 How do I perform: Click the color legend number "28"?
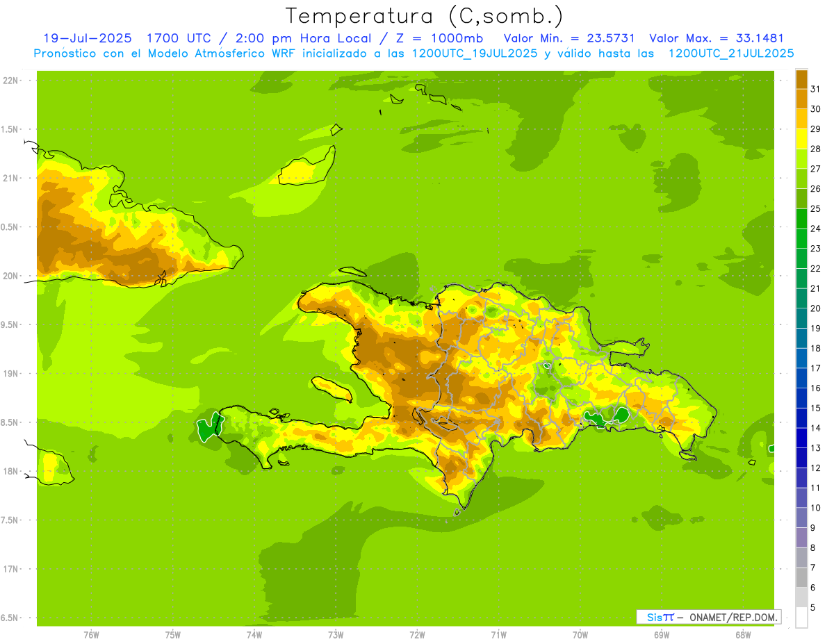pyautogui.click(x=816, y=149)
